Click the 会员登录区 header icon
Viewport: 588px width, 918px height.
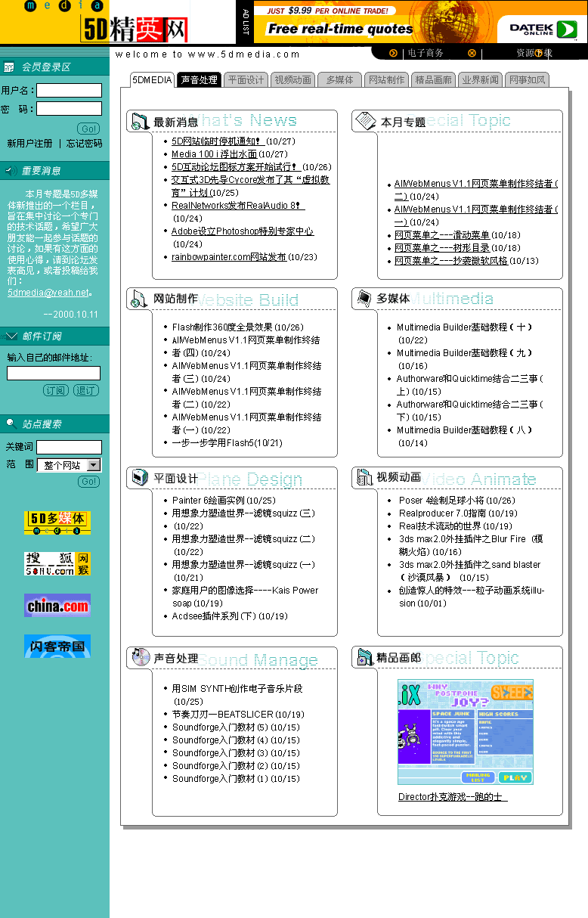(x=9, y=67)
